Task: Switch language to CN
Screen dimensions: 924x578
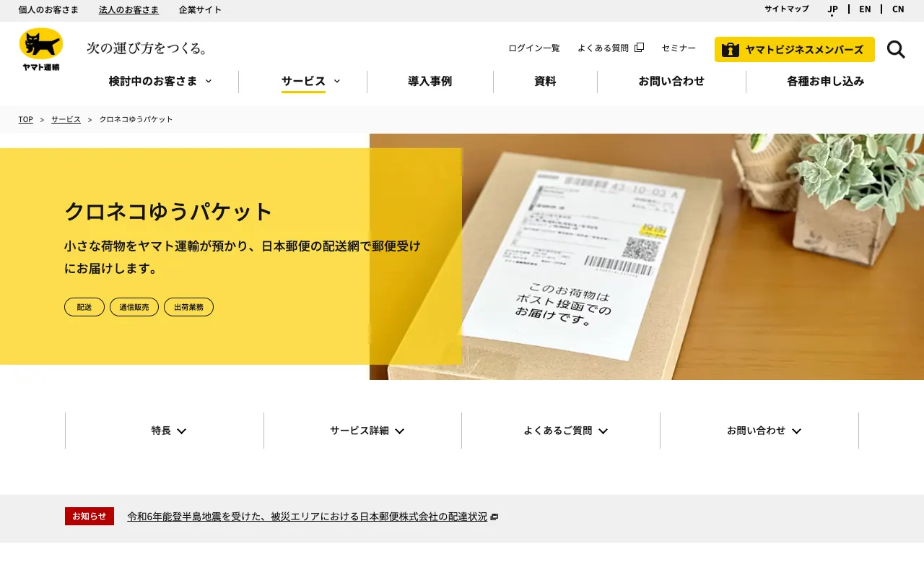Action: click(898, 9)
